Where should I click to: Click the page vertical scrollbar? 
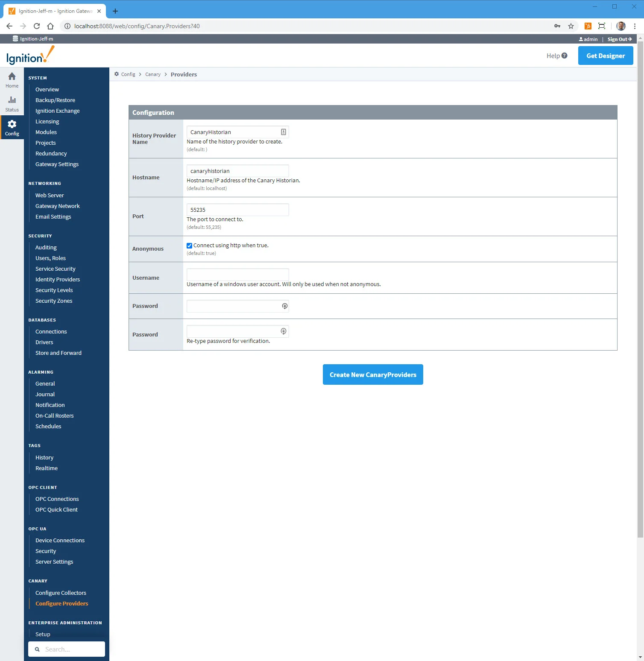pos(640,289)
